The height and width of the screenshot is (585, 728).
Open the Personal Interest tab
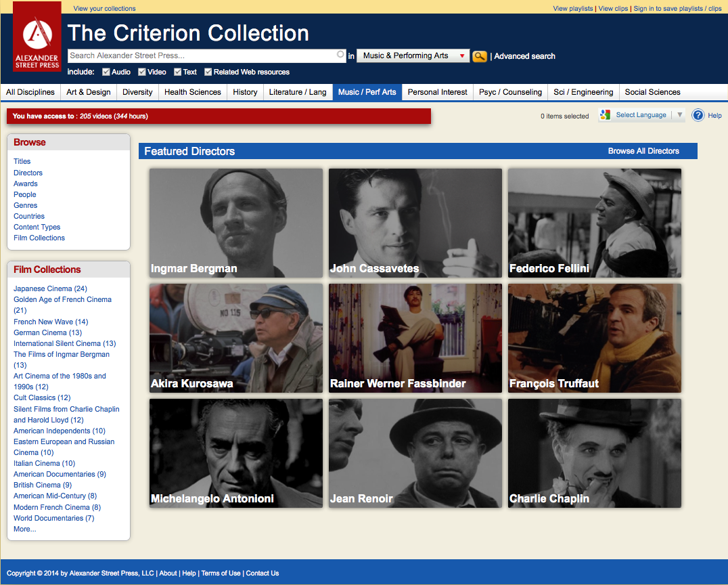click(437, 92)
